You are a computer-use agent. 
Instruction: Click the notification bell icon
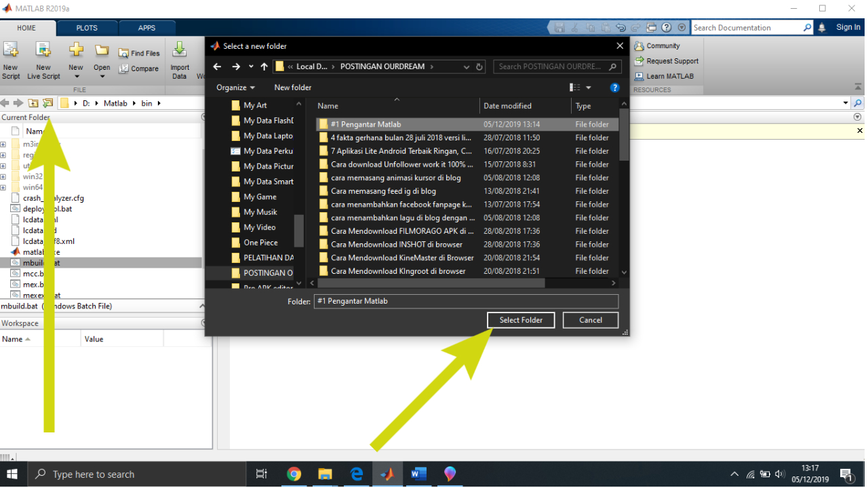tap(822, 28)
